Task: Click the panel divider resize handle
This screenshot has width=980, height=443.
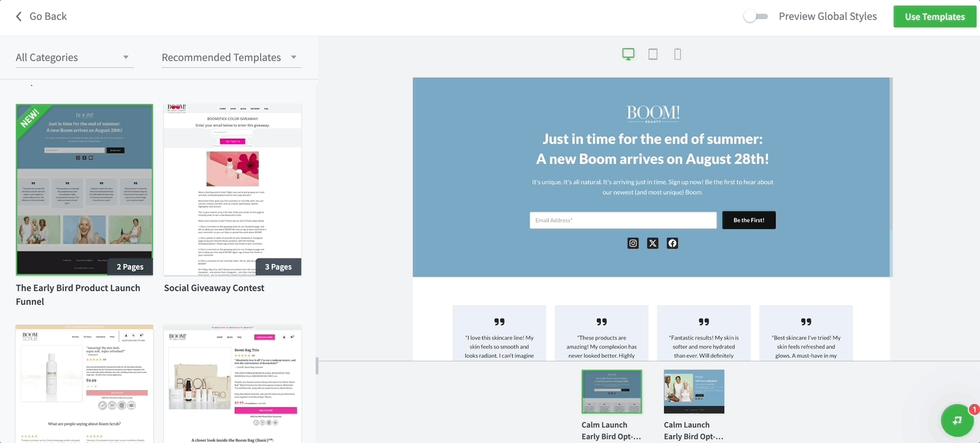Action: click(x=317, y=366)
